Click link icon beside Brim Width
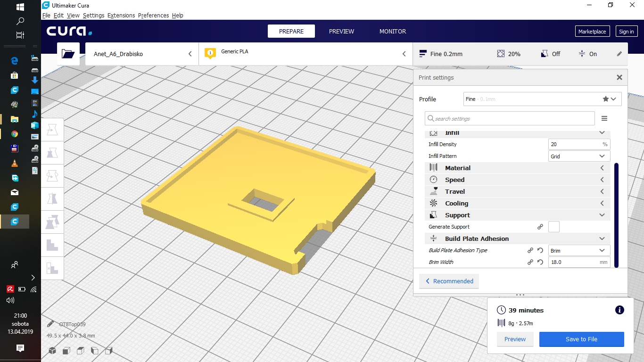Viewport: 644px width, 362px height. tap(530, 262)
